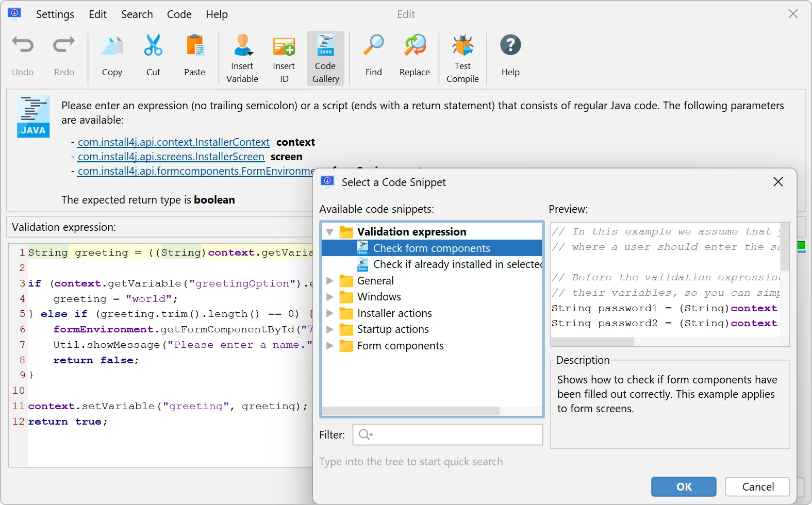Click the Redo toolbar icon
The image size is (812, 505).
tap(64, 46)
